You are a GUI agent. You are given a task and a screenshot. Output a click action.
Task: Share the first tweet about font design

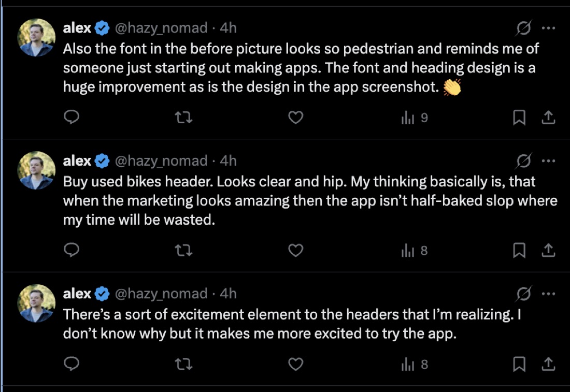click(x=548, y=118)
